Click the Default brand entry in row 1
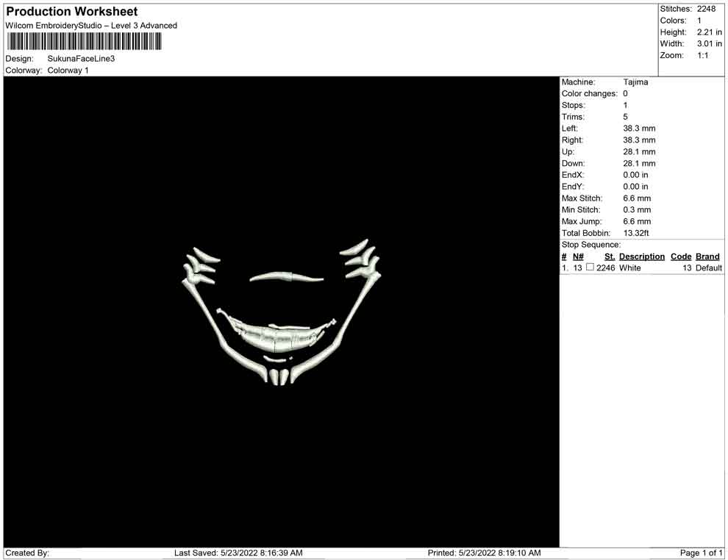Viewport: 728px width, 560px height. [x=708, y=268]
